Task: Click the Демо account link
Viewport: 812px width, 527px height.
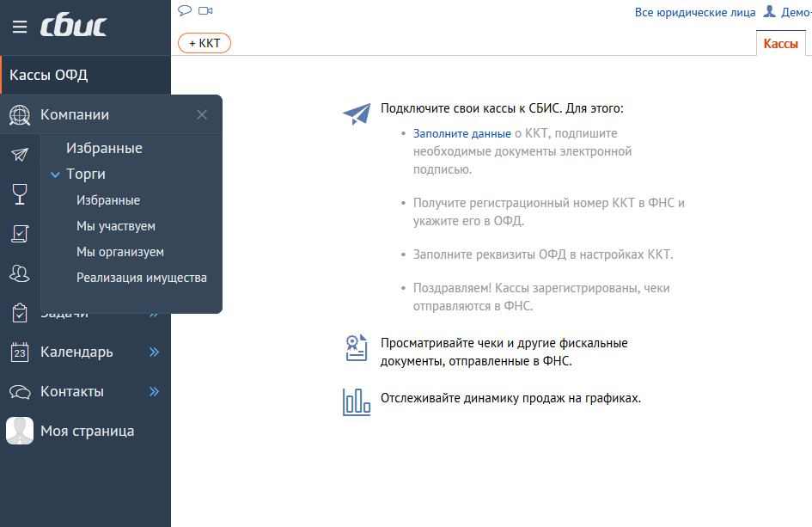Action: pos(797,12)
